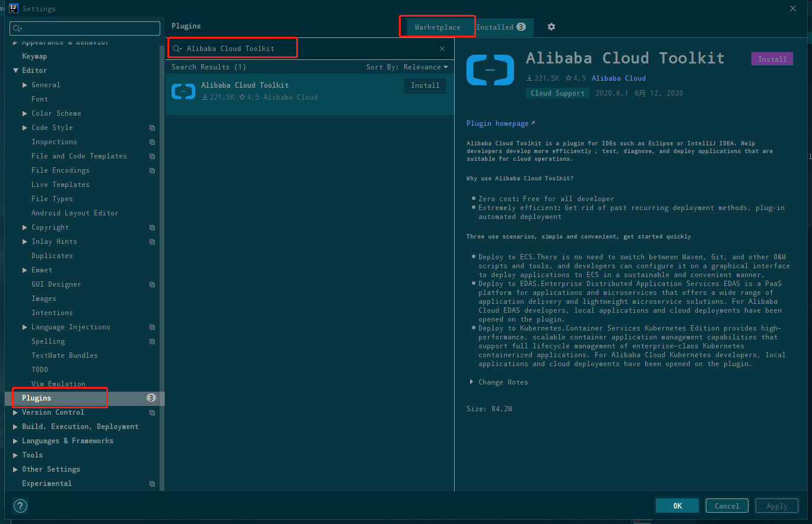Screen dimensions: 812x524
Task: Click the help question mark icon
Action: point(20,506)
